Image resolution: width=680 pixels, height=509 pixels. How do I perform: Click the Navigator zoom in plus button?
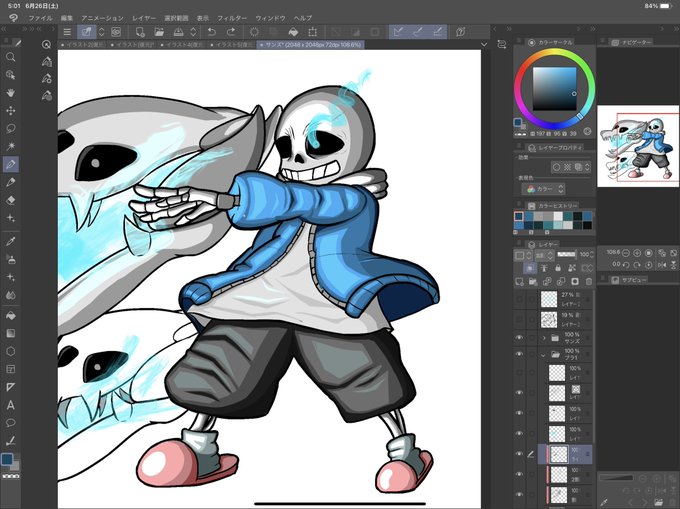(637, 252)
